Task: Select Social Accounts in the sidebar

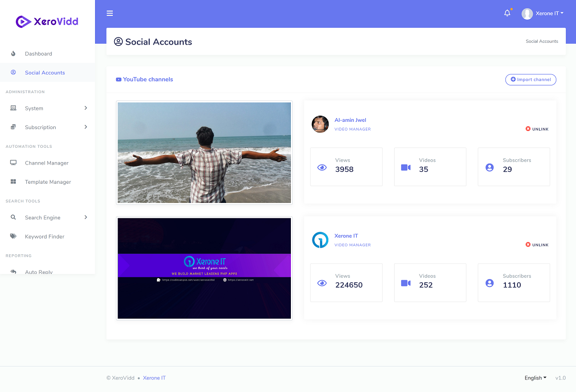Action: point(48,72)
